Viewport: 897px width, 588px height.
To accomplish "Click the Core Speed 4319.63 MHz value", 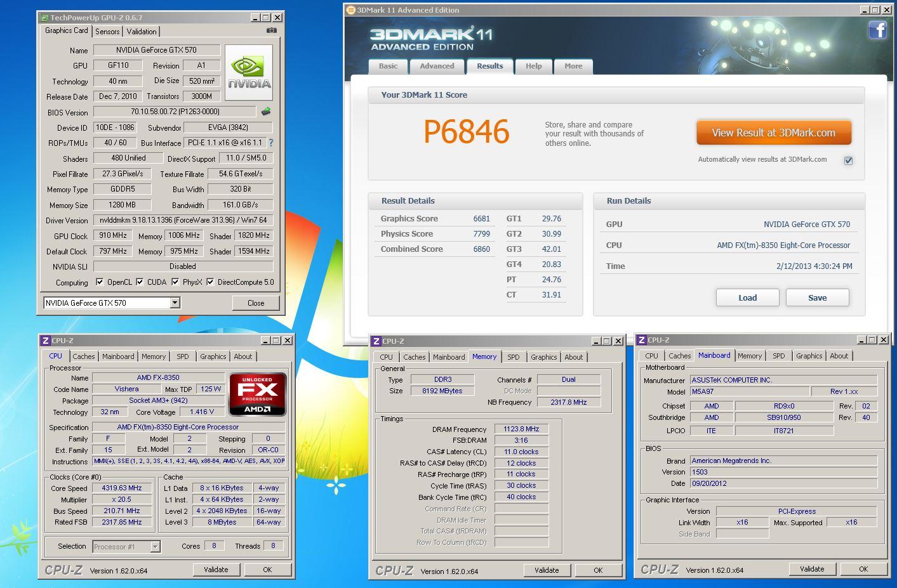I will 122,488.
